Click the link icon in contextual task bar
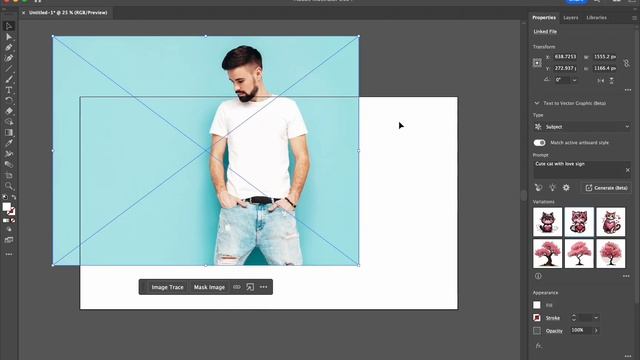The height and width of the screenshot is (360, 640). [237, 287]
